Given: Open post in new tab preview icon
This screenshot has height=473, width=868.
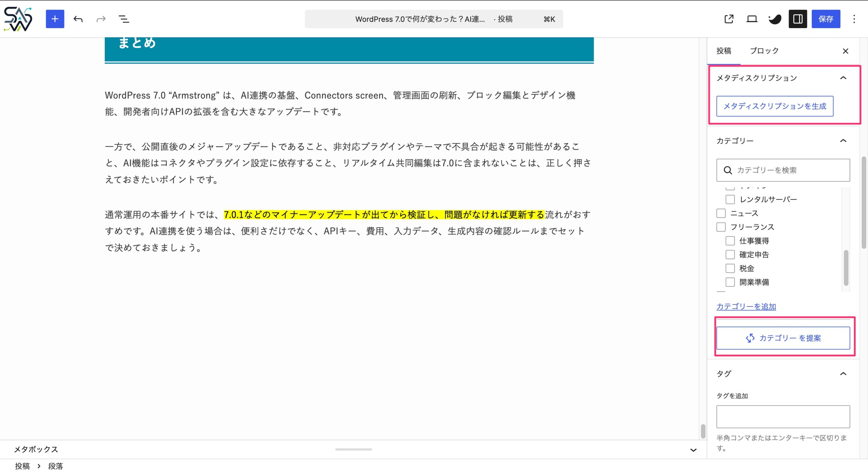Looking at the screenshot, I should (x=729, y=19).
